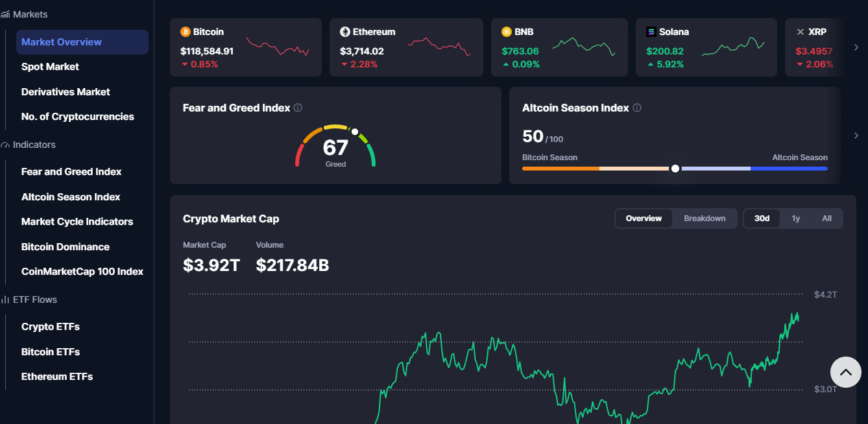Open Bitcoin Dominance page
The image size is (868, 424).
(66, 247)
